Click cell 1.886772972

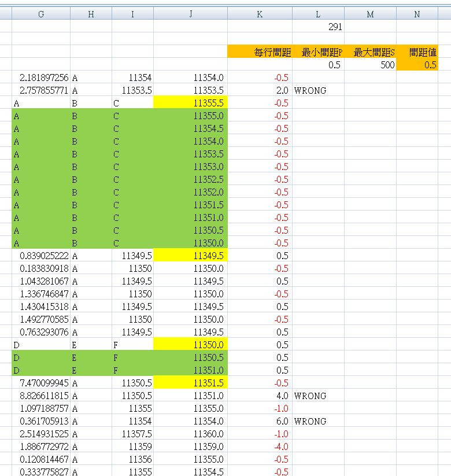(x=41, y=447)
